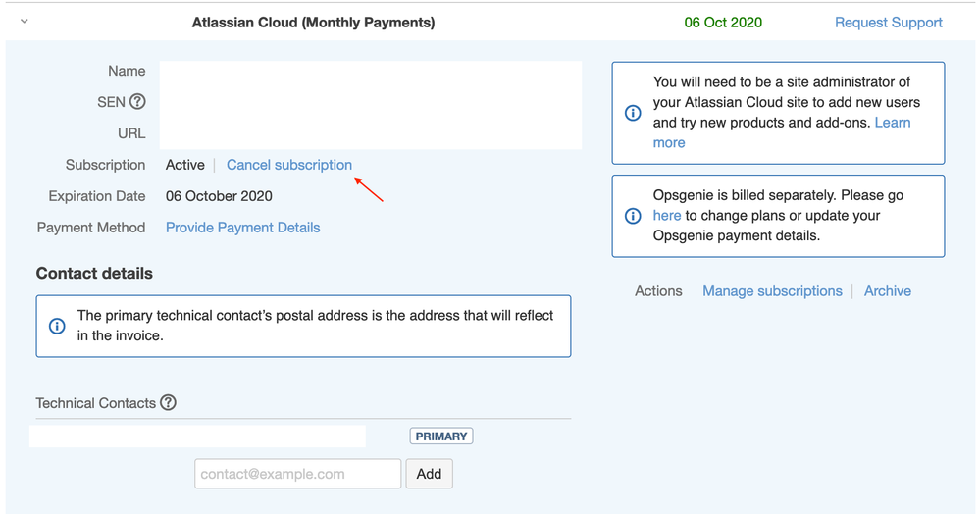Click the SEN help question mark icon
The height and width of the screenshot is (514, 980).
[137, 101]
